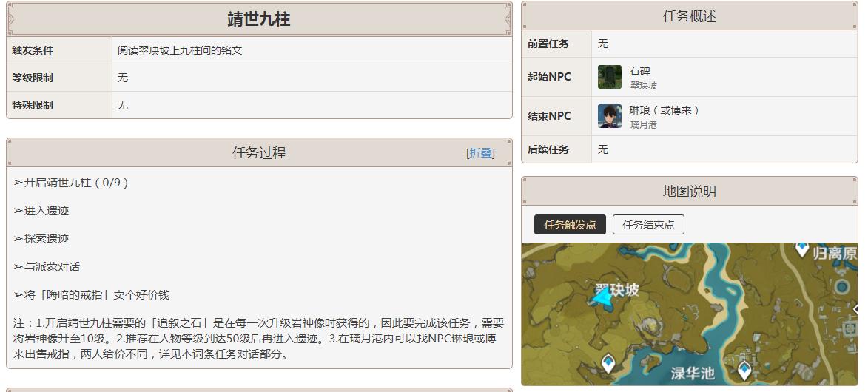Click the 归离原 label on the map

[835, 254]
